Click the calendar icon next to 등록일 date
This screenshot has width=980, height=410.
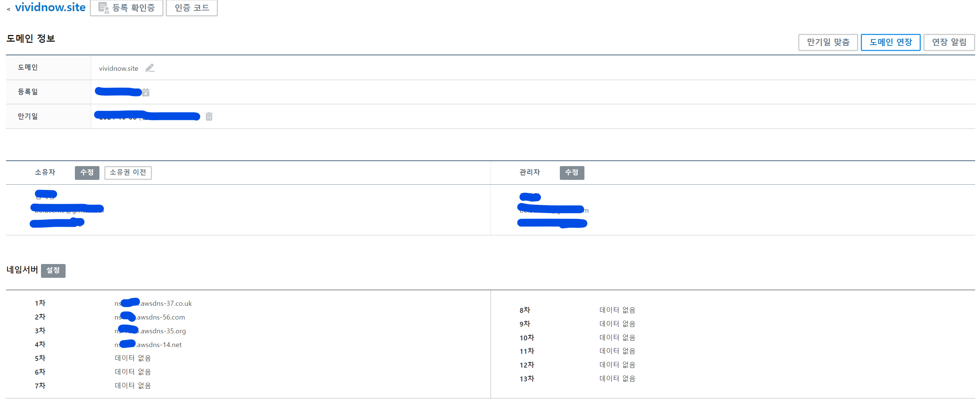[146, 92]
